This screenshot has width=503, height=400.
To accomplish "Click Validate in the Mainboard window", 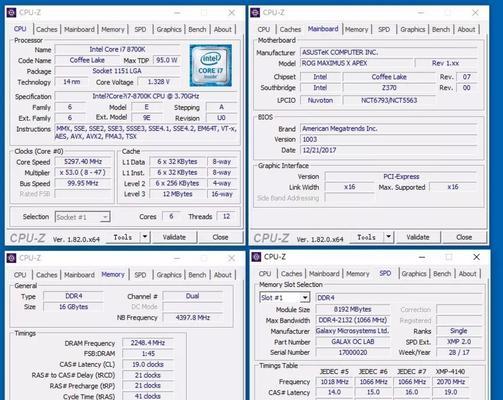I will point(418,237).
